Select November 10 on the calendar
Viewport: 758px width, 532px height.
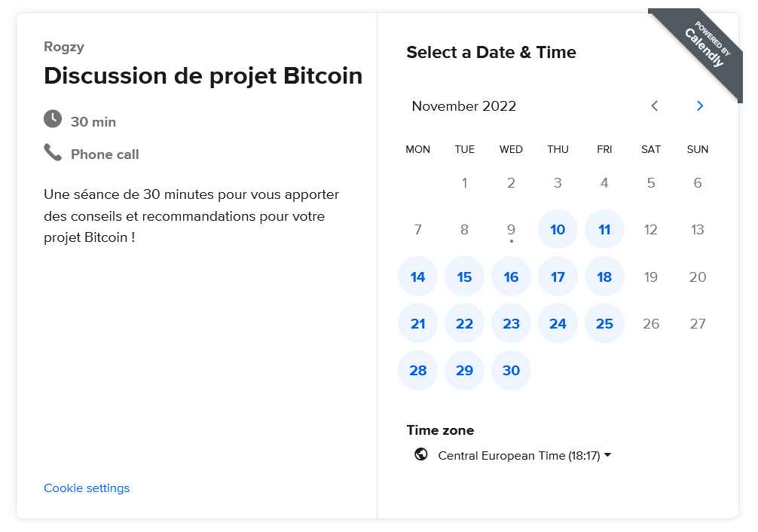(x=558, y=230)
